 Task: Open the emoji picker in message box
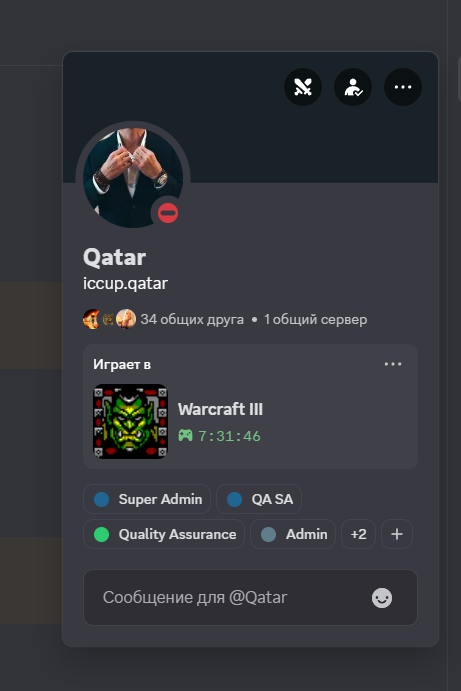(x=382, y=598)
